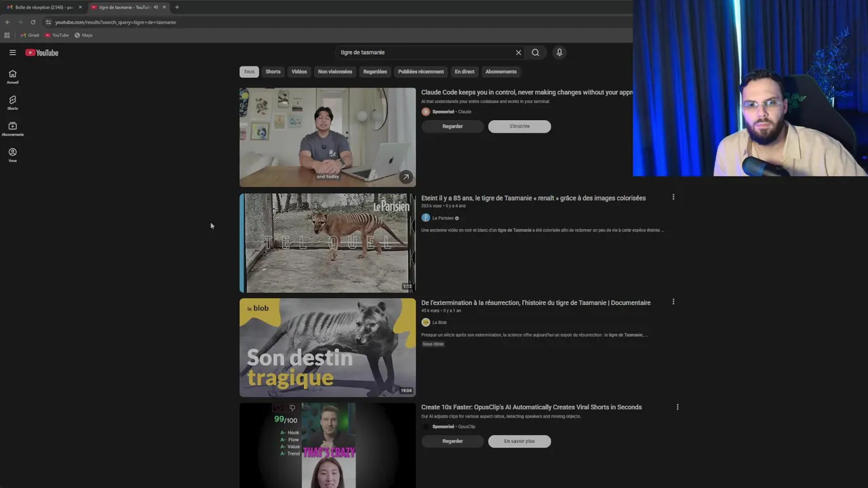Screen dimensions: 868x488
Task: Select the Publiées récemment filter chip
Action: pyautogui.click(x=420, y=71)
